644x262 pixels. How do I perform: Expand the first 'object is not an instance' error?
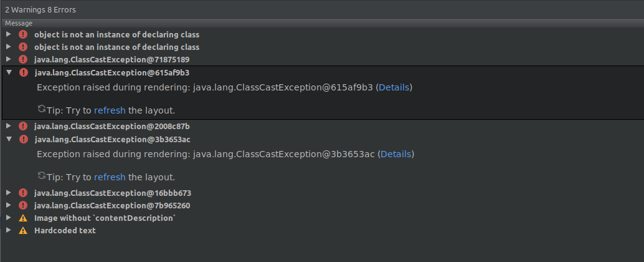click(8, 34)
